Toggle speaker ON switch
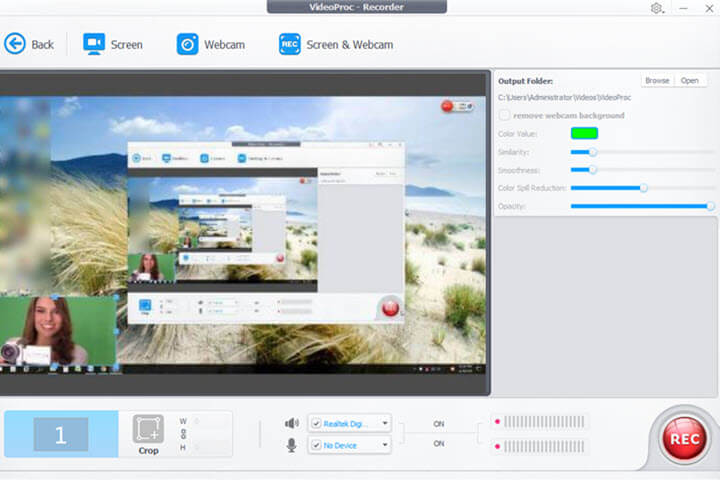 [x=439, y=424]
